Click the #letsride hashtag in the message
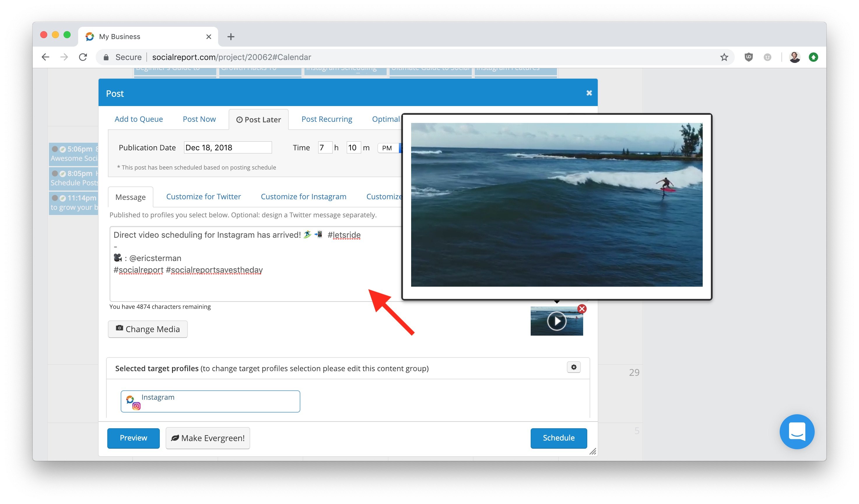The height and width of the screenshot is (504, 859). pos(344,235)
